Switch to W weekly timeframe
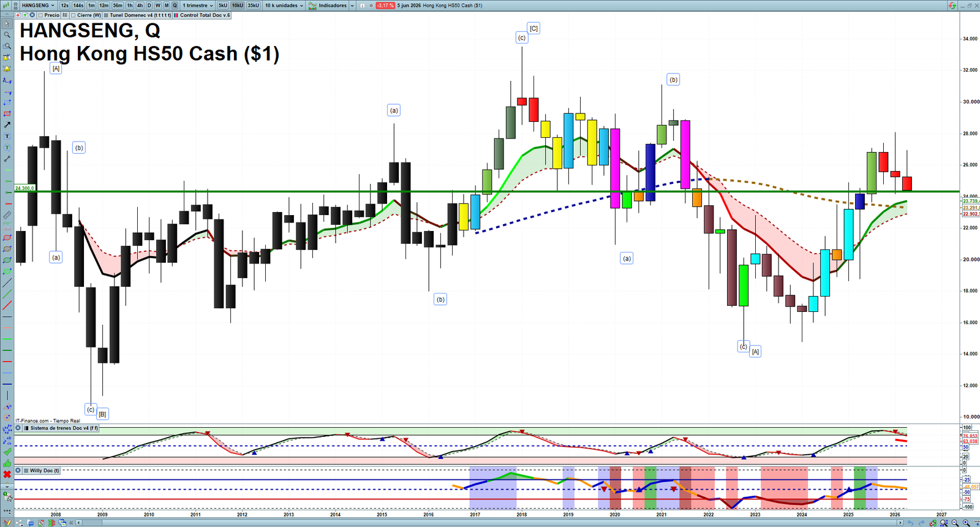This screenshot has height=527, width=980. [157, 6]
